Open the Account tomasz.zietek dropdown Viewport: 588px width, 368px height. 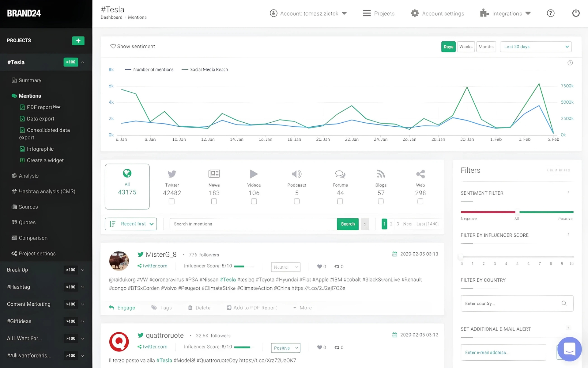click(x=308, y=13)
